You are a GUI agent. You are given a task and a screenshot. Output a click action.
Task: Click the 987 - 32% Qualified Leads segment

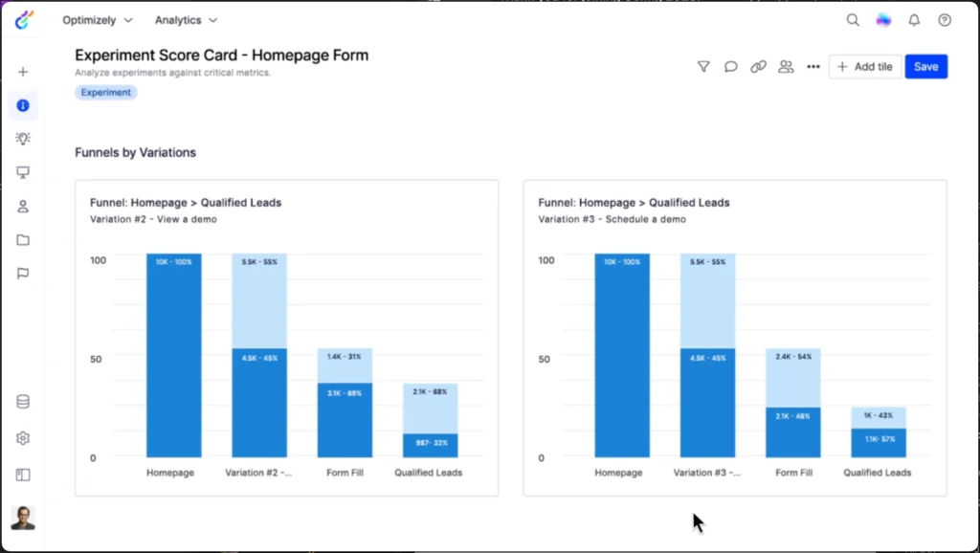[430, 445]
